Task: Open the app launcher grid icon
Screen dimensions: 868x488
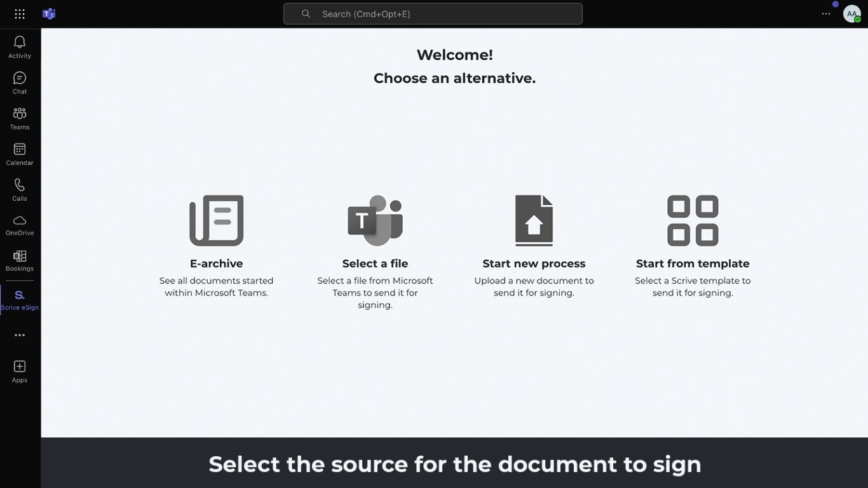Action: (20, 14)
